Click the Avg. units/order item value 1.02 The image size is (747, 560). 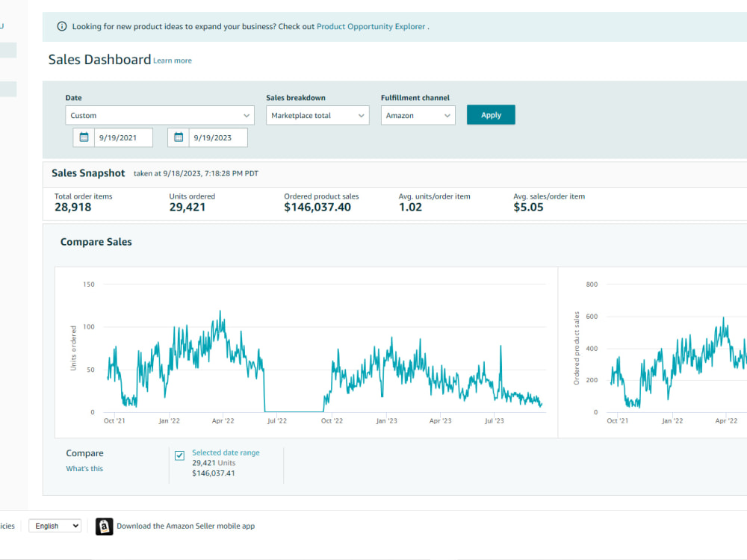[x=410, y=207]
